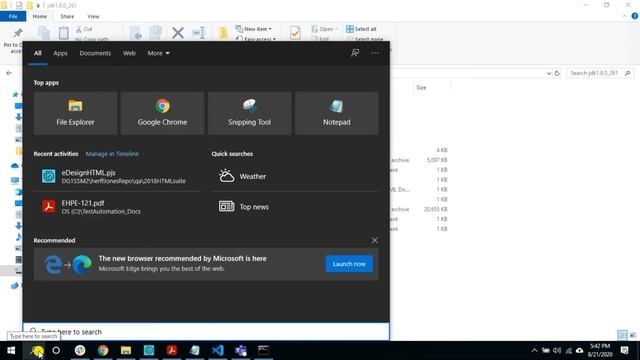Switch to the Apps search tab
This screenshot has width=640, height=360.
coord(60,53)
